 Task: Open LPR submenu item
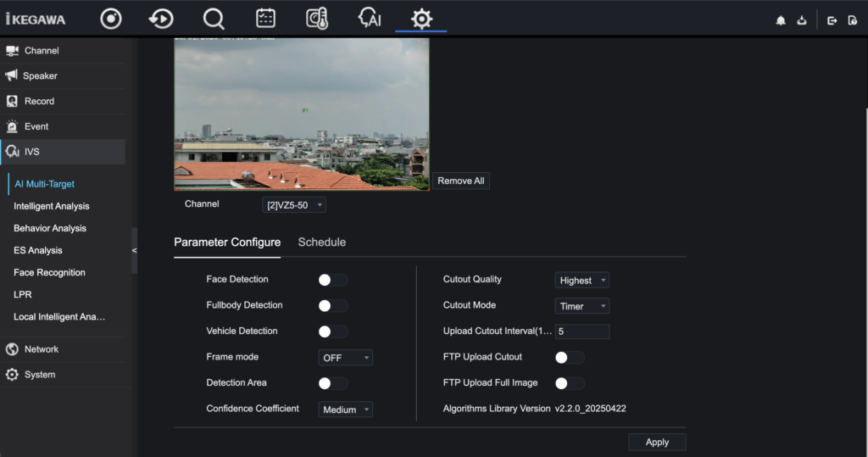pos(23,295)
